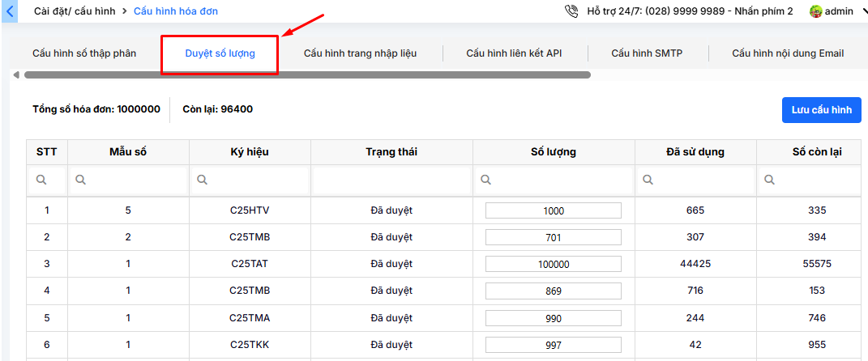Click search icon in Số còn lại filter

click(x=770, y=180)
